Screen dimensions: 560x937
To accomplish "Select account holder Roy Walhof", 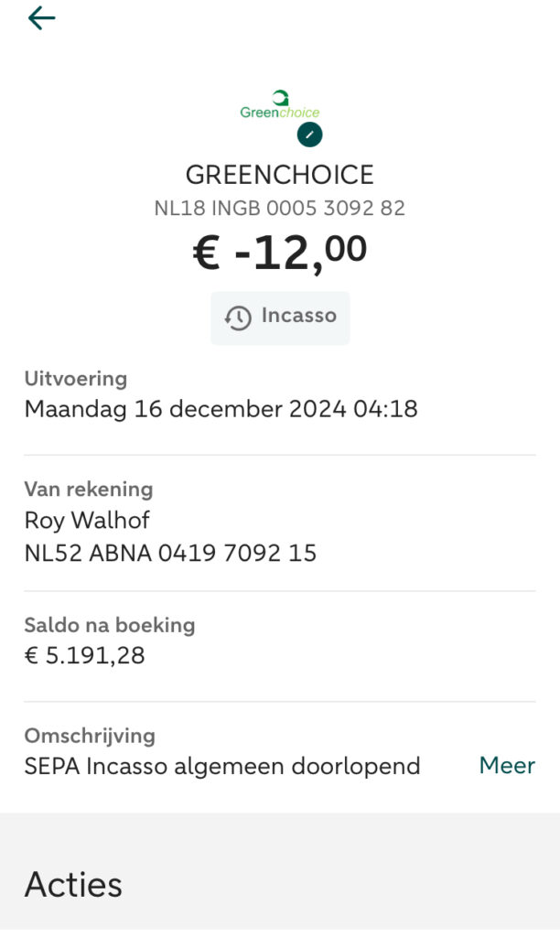I will pyautogui.click(x=87, y=521).
